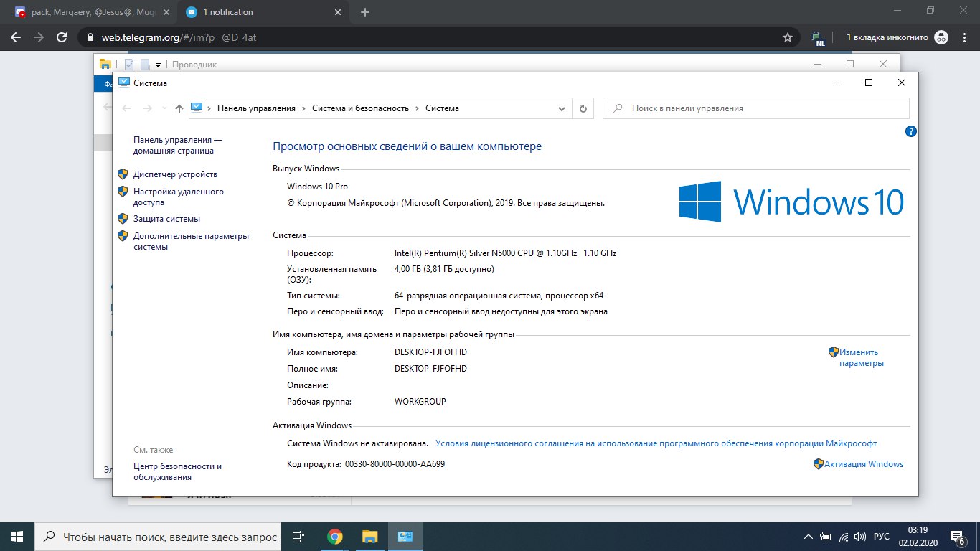The width and height of the screenshot is (980, 551).
Task: Click РУС language indicator
Action: 881,537
